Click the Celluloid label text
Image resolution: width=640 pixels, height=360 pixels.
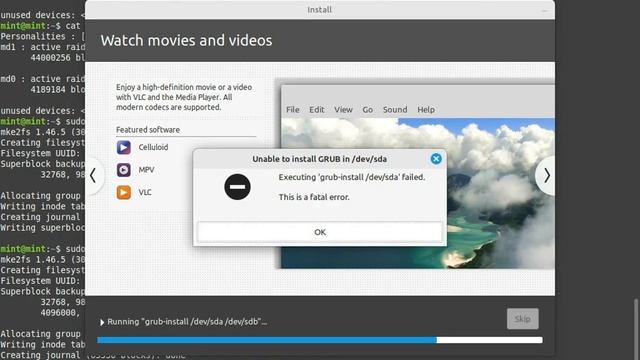pyautogui.click(x=153, y=147)
